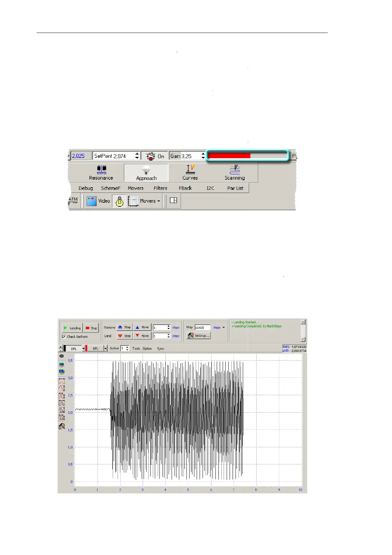Open the Resonance tab
Image resolution: width=392 pixels, height=555 pixels.
tap(101, 173)
